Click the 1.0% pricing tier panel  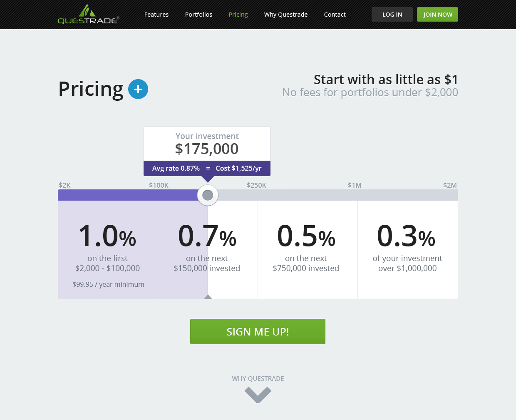108,250
